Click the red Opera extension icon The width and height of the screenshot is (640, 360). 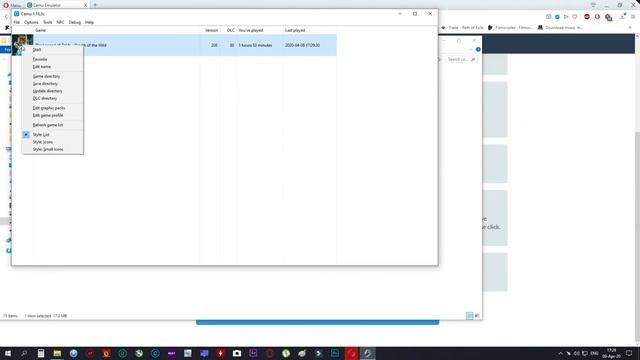(x=597, y=17)
